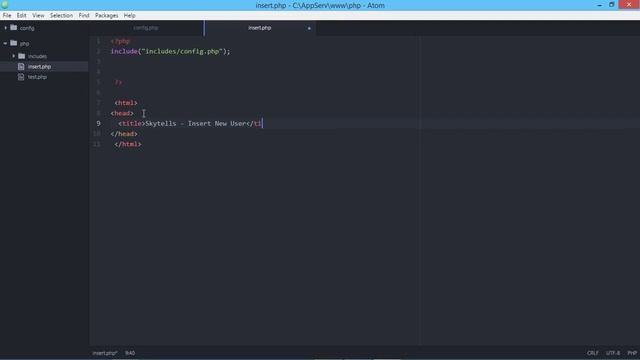Open the View menu
This screenshot has height=360, width=640.
tap(38, 16)
